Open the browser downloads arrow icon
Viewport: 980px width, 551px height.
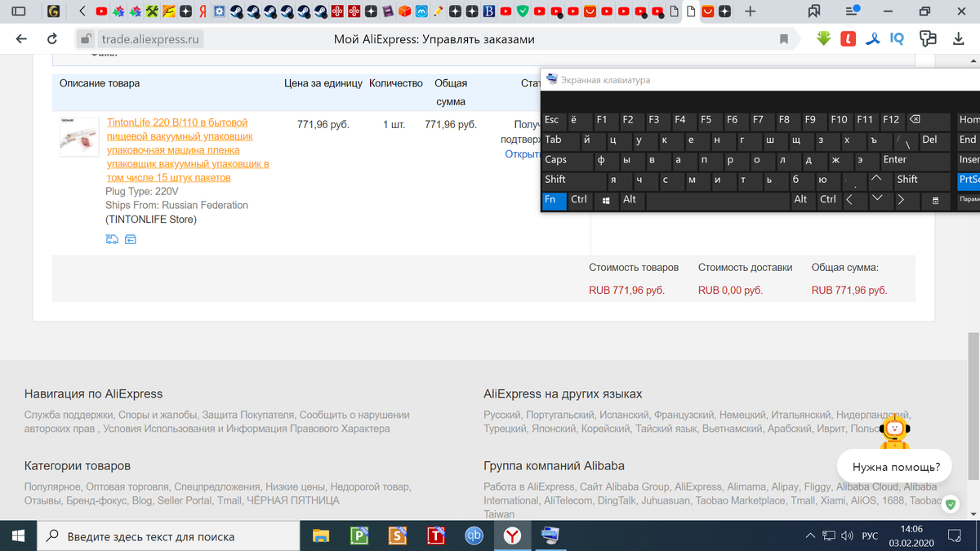(958, 39)
